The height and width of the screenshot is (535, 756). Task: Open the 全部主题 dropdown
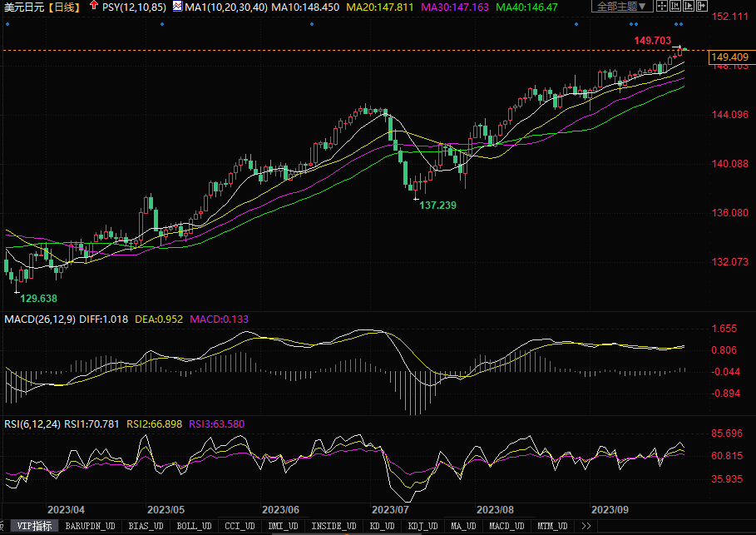point(622,7)
